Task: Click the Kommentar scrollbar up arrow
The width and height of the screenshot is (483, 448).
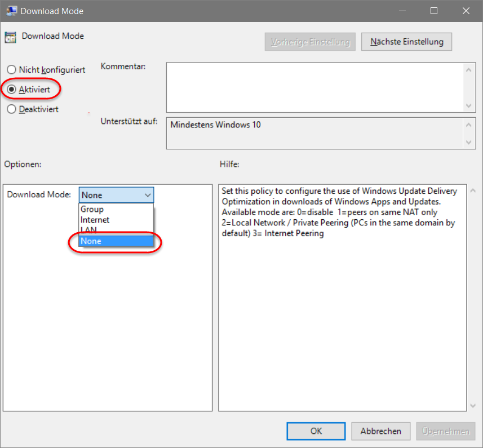Action: (x=469, y=69)
